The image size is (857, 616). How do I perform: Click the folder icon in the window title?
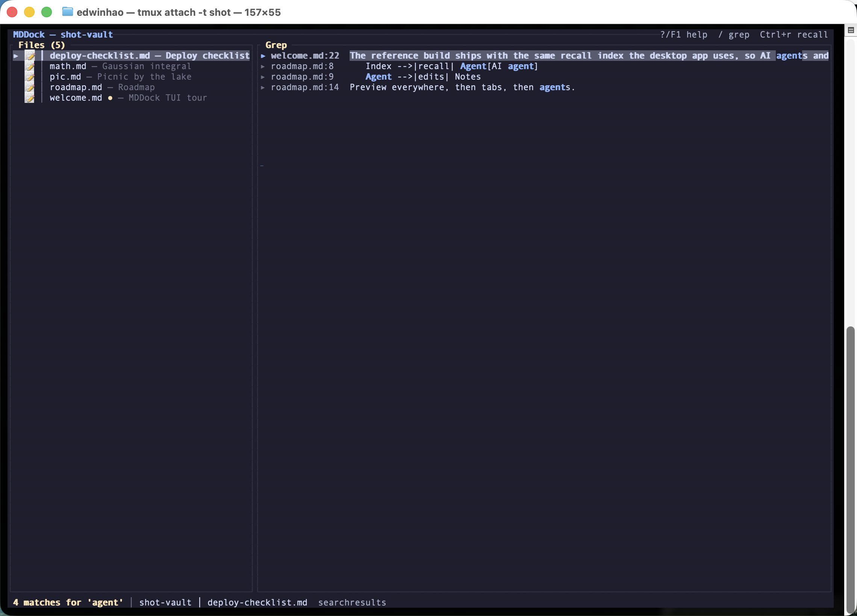[x=67, y=12]
